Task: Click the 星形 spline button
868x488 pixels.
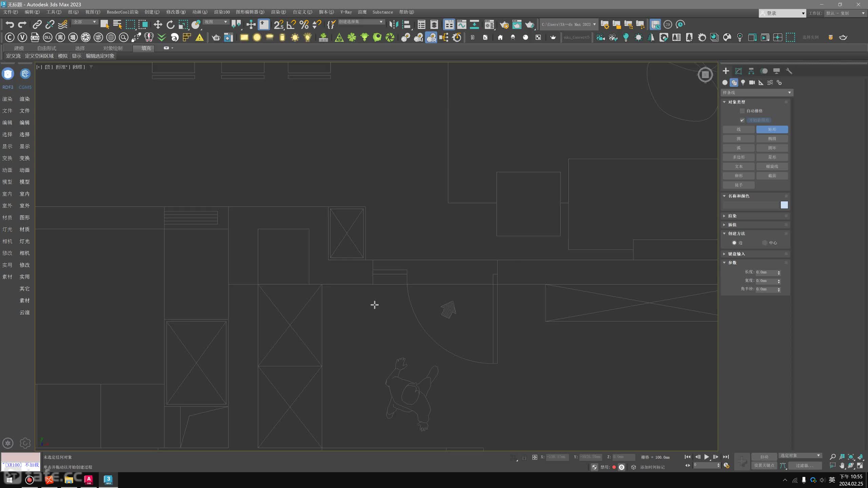Action: coord(772,157)
